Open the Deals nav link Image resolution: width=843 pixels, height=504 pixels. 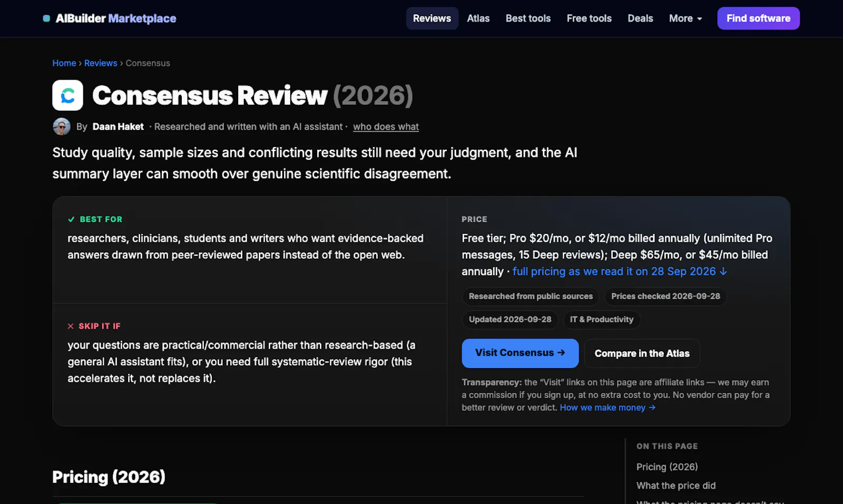pos(640,18)
